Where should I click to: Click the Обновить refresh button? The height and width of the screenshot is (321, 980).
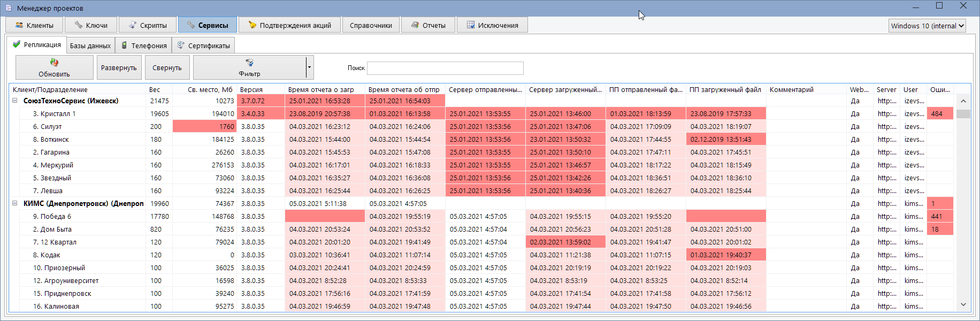(54, 67)
